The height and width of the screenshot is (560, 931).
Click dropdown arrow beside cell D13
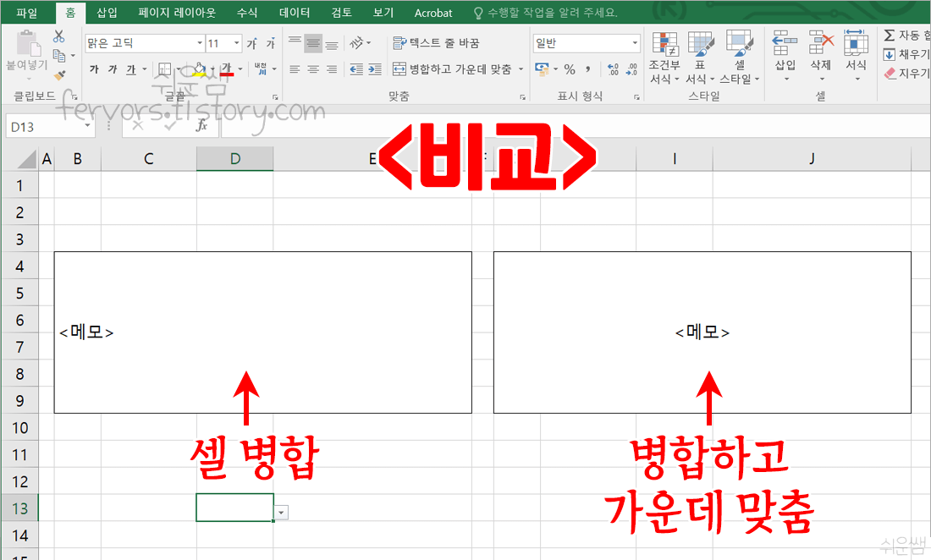tap(282, 513)
